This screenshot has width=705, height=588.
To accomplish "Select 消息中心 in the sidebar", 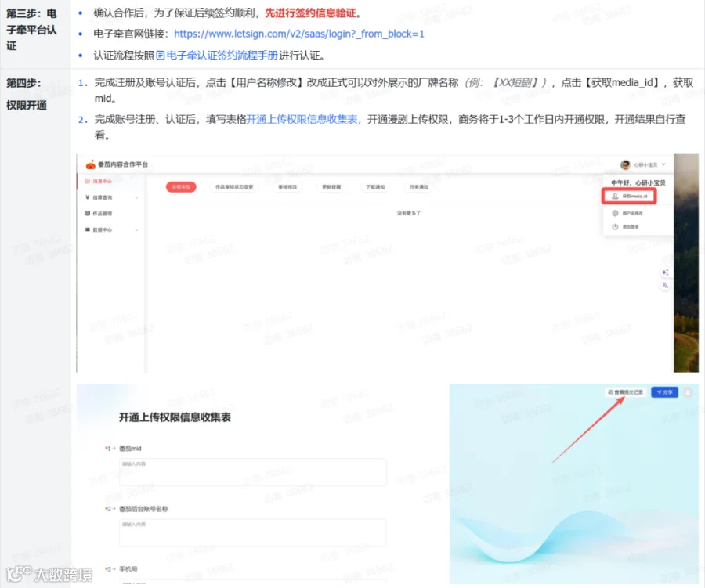I will [x=102, y=181].
